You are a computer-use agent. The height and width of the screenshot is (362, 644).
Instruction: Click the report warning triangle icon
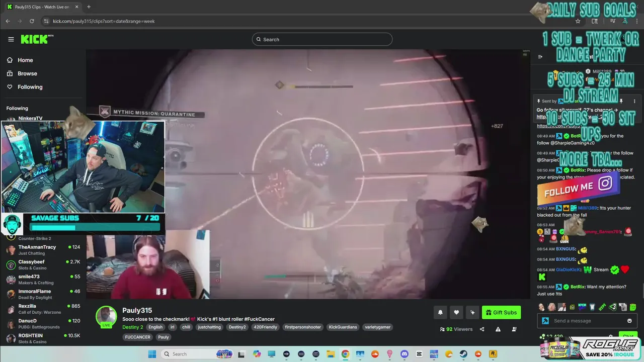pyautogui.click(x=498, y=329)
